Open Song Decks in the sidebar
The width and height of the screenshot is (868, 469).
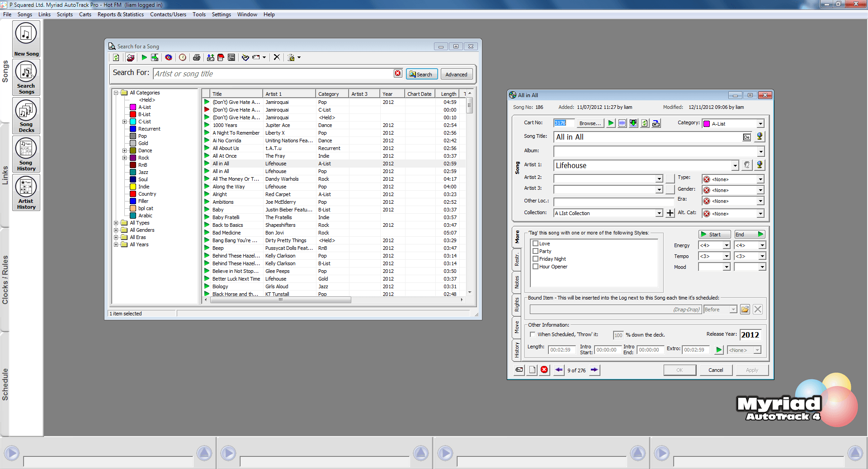coord(26,116)
